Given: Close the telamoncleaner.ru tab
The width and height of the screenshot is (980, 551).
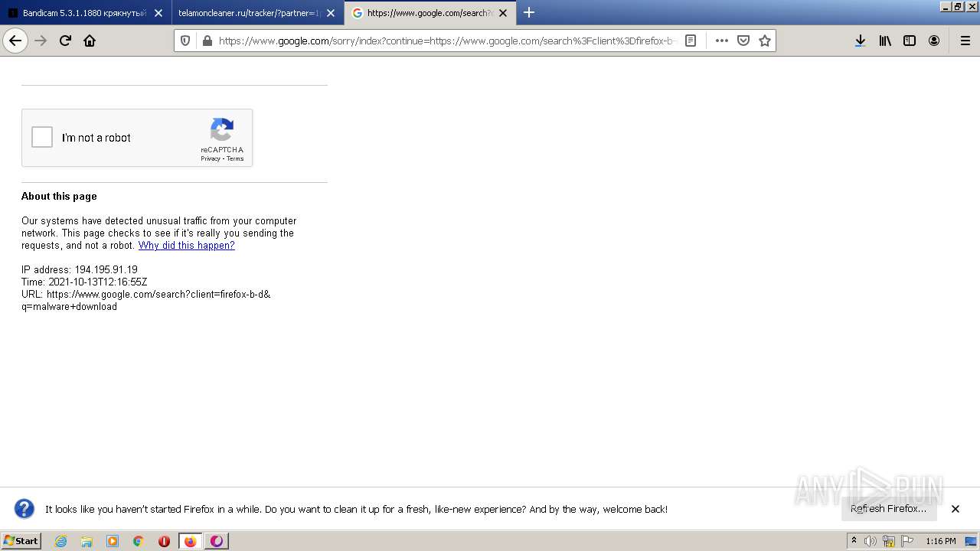Looking at the screenshot, I should click(x=331, y=13).
